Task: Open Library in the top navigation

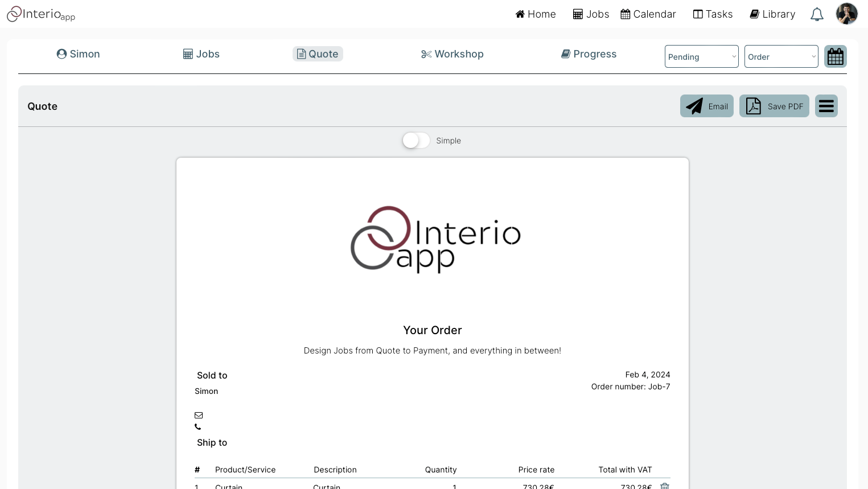Action: pos(772,14)
